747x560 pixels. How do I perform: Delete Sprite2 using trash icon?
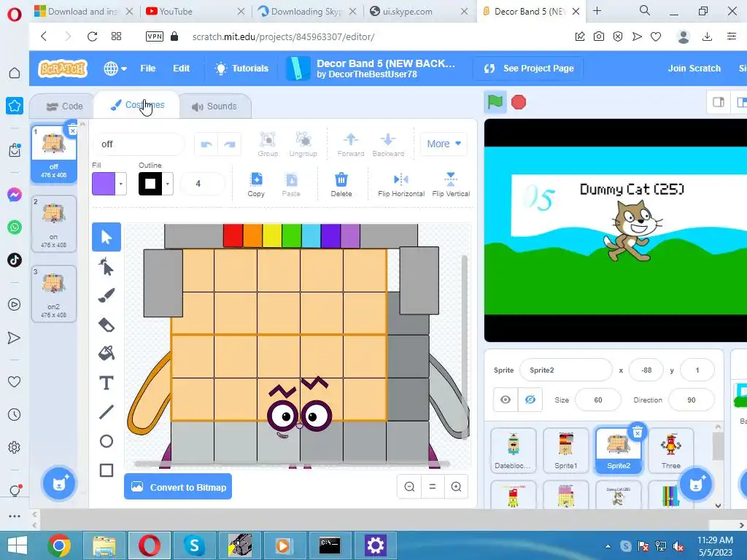point(637,432)
